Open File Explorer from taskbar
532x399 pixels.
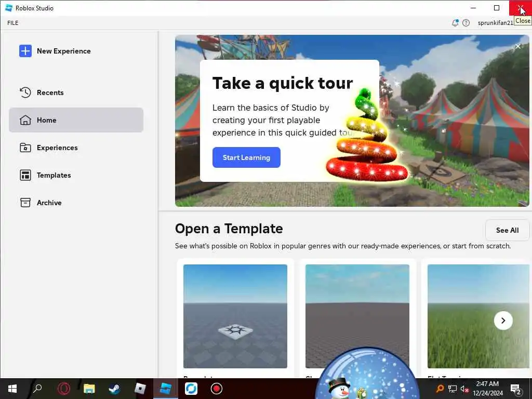[89, 389]
